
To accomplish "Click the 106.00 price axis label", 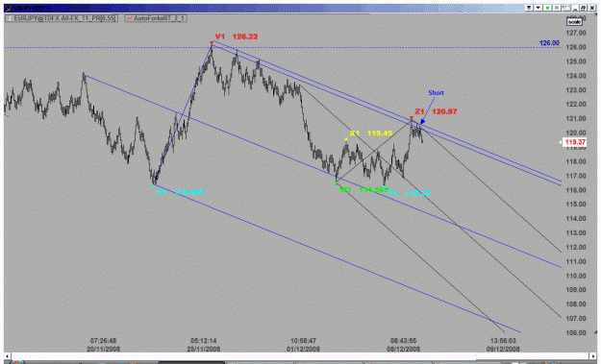I will [576, 333].
